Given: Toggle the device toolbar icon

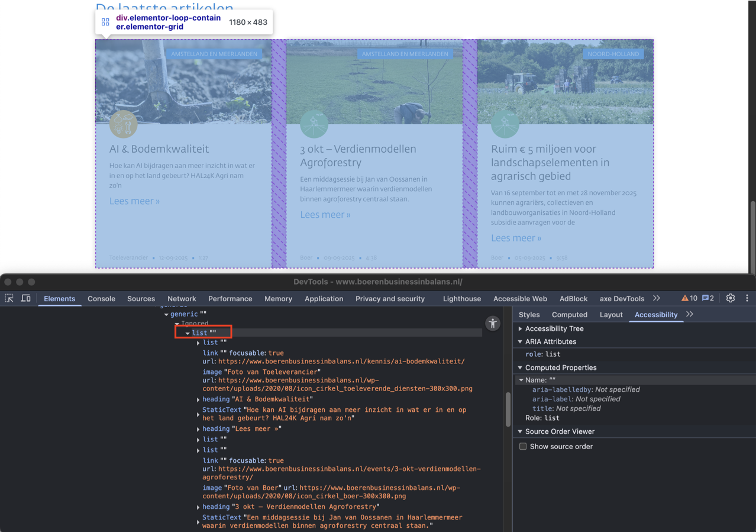Looking at the screenshot, I should pyautogui.click(x=26, y=298).
